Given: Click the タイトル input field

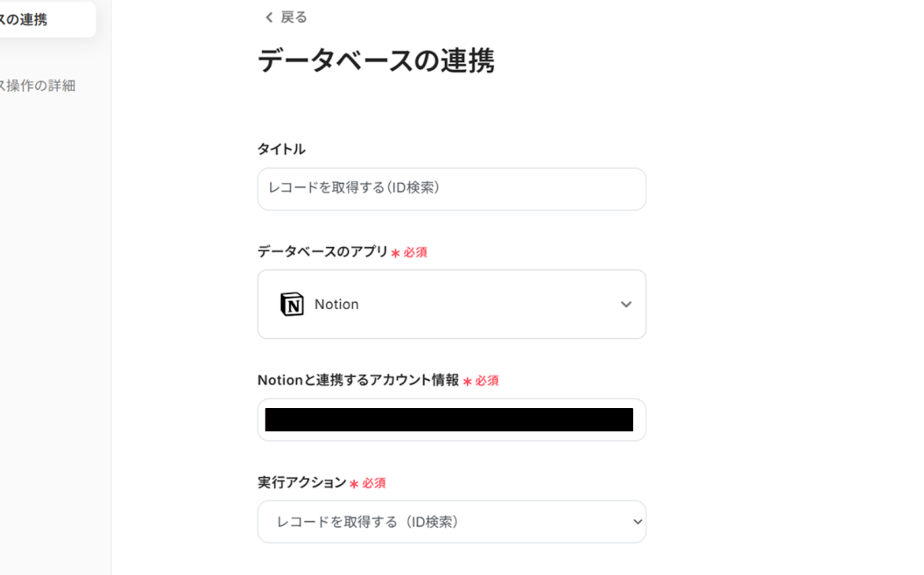Looking at the screenshot, I should (x=452, y=189).
